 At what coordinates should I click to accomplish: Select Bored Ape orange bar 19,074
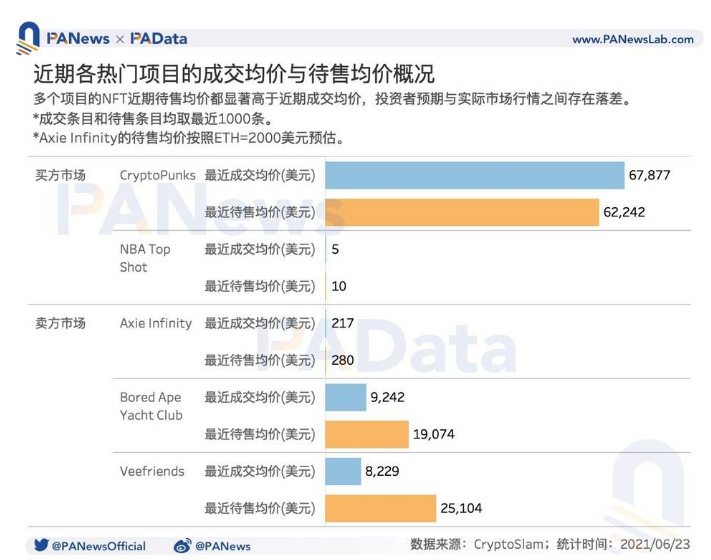pyautogui.click(x=367, y=434)
